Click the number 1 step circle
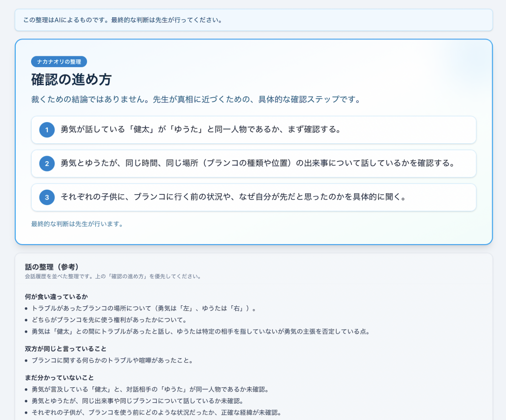This screenshot has width=506, height=420. tap(47, 130)
